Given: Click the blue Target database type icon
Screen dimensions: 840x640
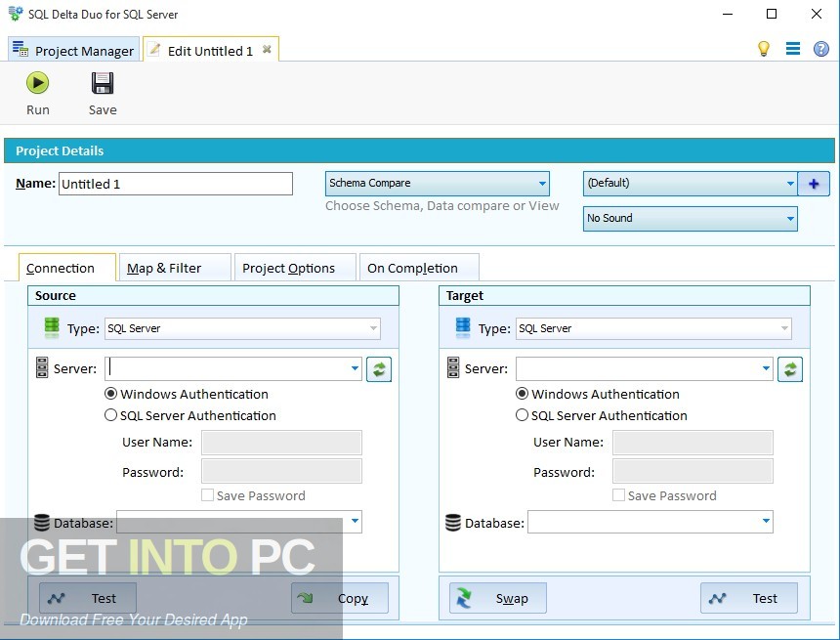Looking at the screenshot, I should tap(463, 327).
